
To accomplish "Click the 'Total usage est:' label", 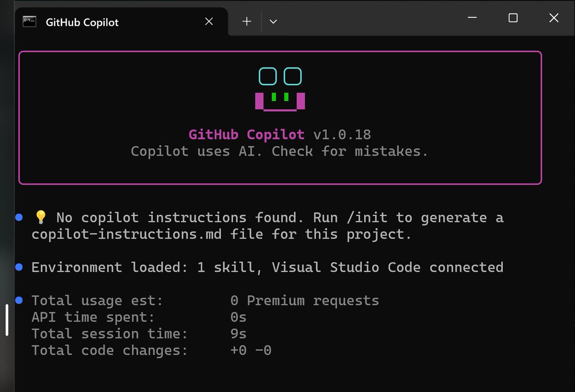I will pos(97,301).
